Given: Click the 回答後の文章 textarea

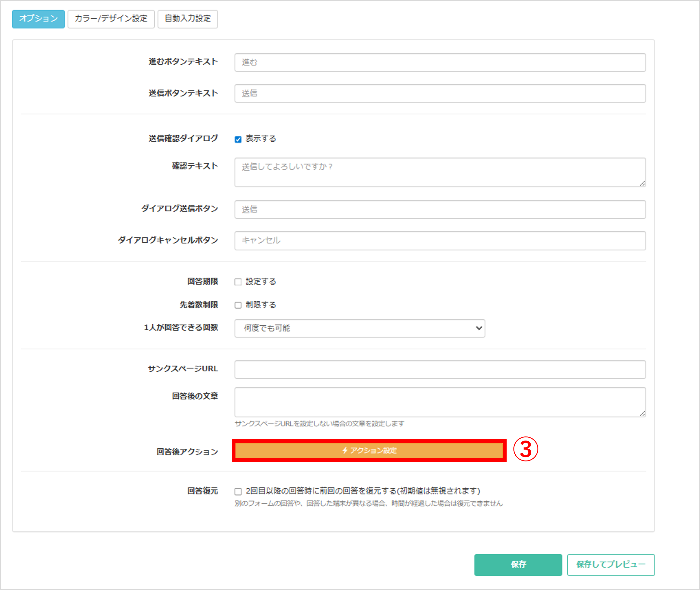Looking at the screenshot, I should click(x=440, y=402).
